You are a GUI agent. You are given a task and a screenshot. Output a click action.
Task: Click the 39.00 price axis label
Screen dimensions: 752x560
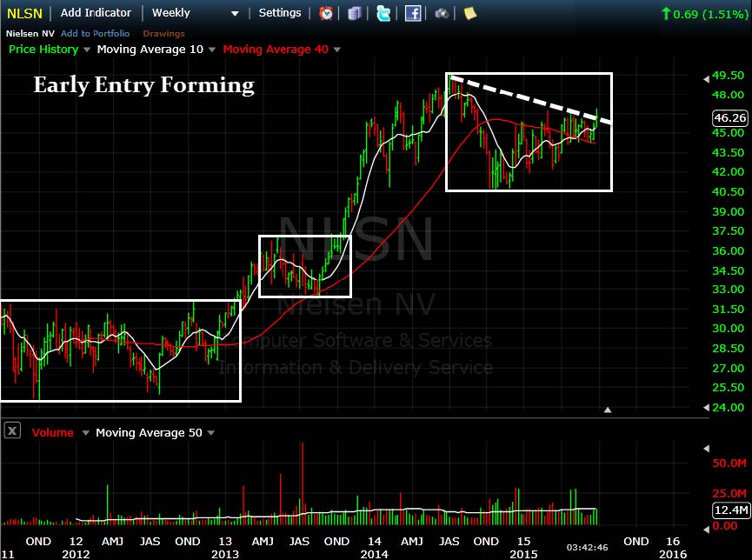coord(728,211)
